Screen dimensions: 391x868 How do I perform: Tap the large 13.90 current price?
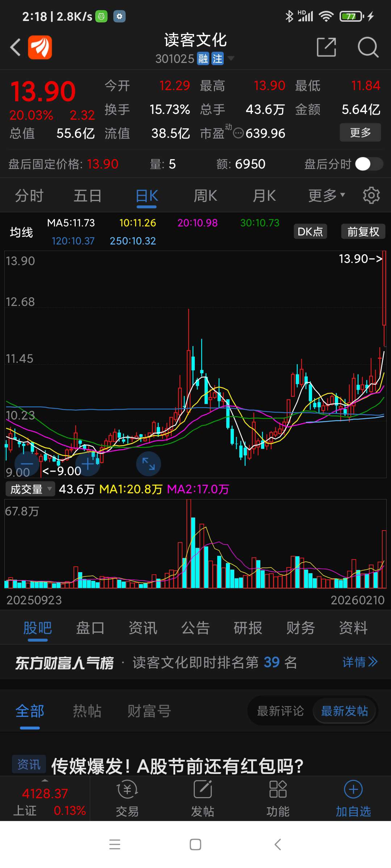pyautogui.click(x=43, y=92)
